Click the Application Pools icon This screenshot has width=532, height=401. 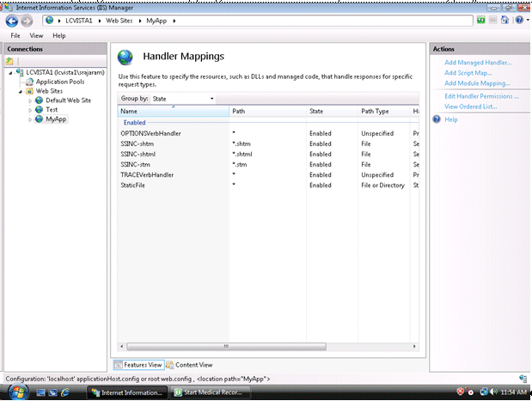pos(30,82)
